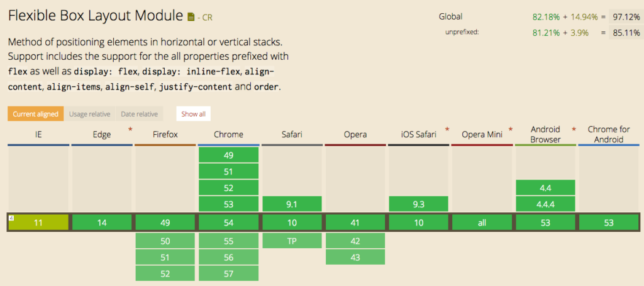The image size is (644, 286).
Task: Click the Firefox column header
Action: [165, 135]
